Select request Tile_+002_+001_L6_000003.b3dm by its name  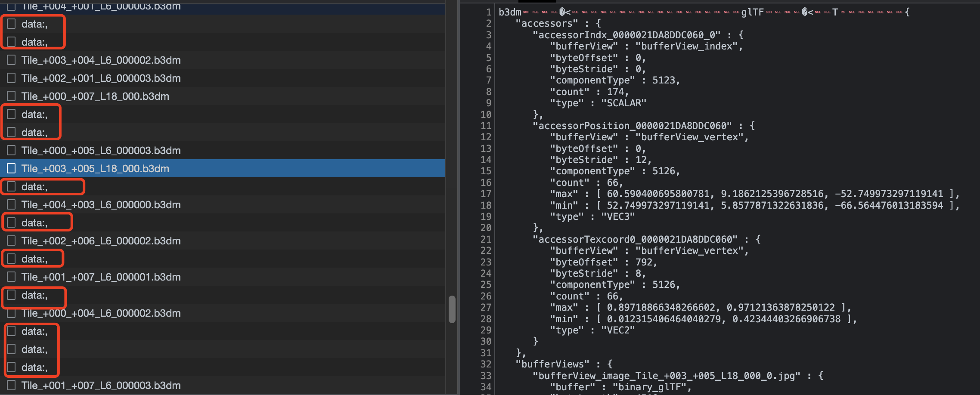coord(101,78)
